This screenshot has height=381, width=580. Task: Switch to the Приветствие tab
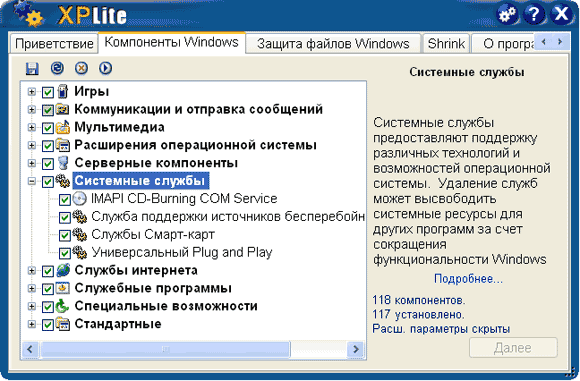point(54,44)
